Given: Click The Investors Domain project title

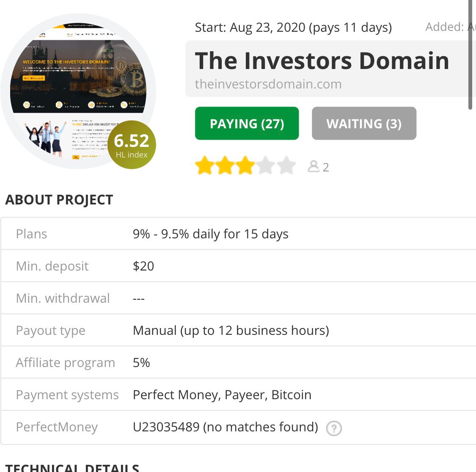Looking at the screenshot, I should [x=322, y=61].
